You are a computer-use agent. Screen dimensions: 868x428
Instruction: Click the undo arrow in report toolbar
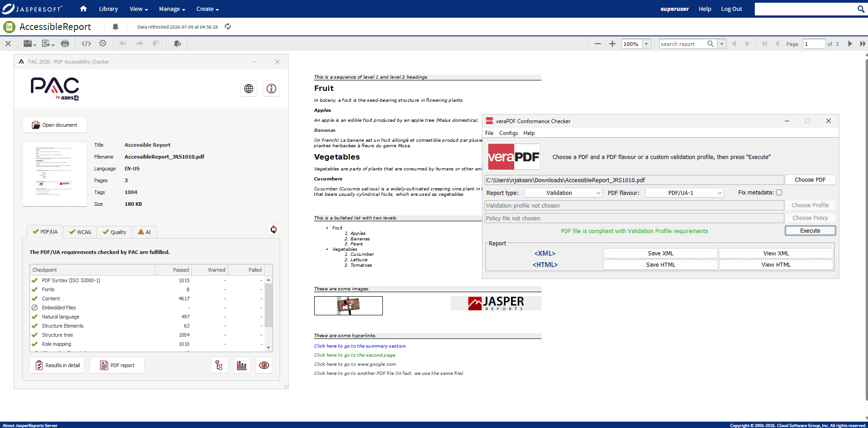(x=123, y=44)
